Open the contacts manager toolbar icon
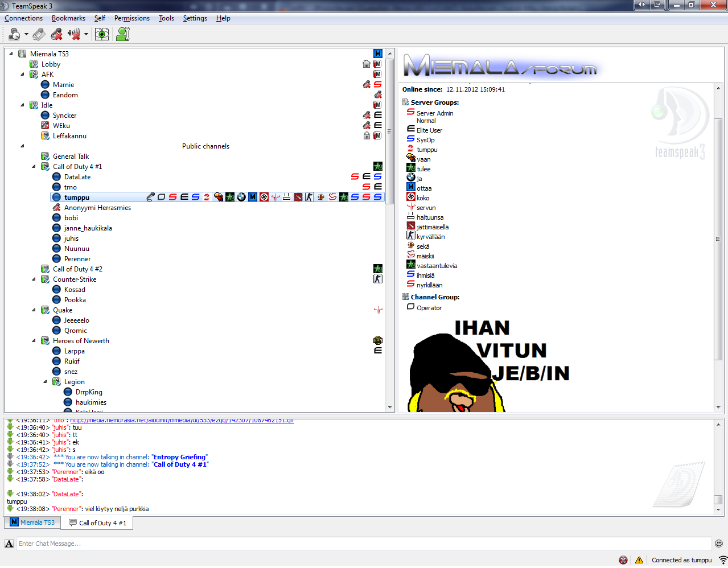728x568 pixels. [122, 34]
